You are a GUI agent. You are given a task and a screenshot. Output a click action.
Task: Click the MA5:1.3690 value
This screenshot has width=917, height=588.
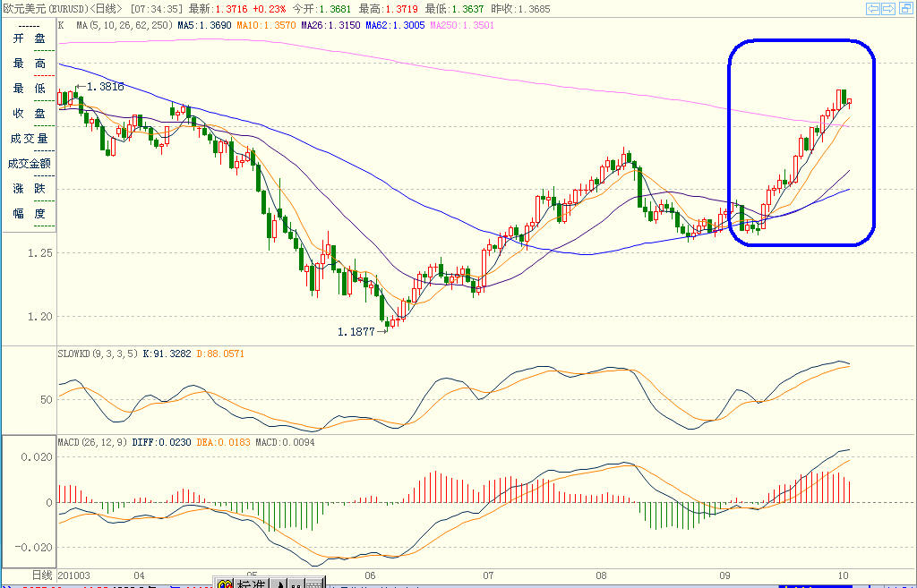205,26
